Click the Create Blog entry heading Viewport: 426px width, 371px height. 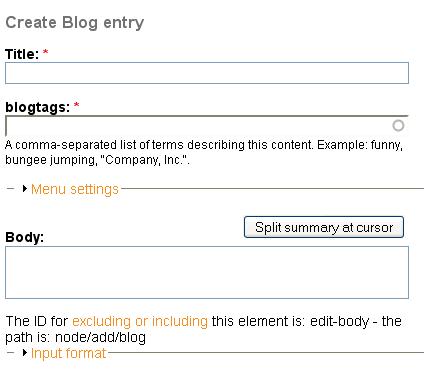75,23
